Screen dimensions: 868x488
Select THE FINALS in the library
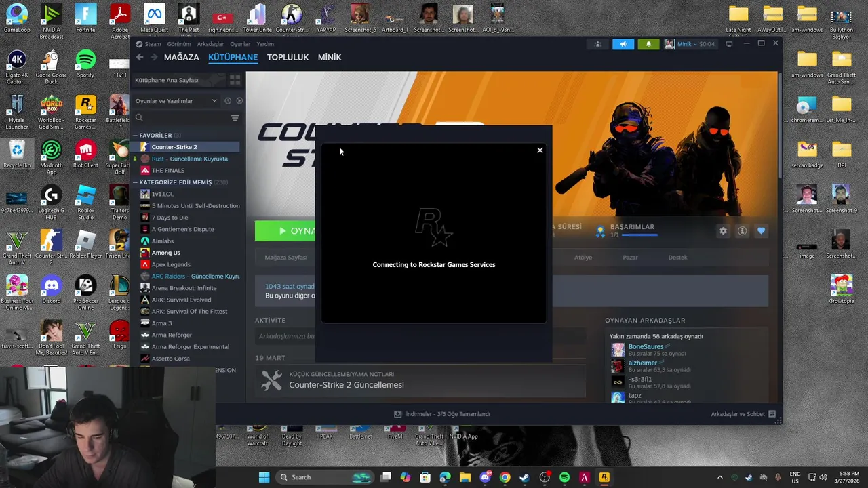(x=189, y=170)
